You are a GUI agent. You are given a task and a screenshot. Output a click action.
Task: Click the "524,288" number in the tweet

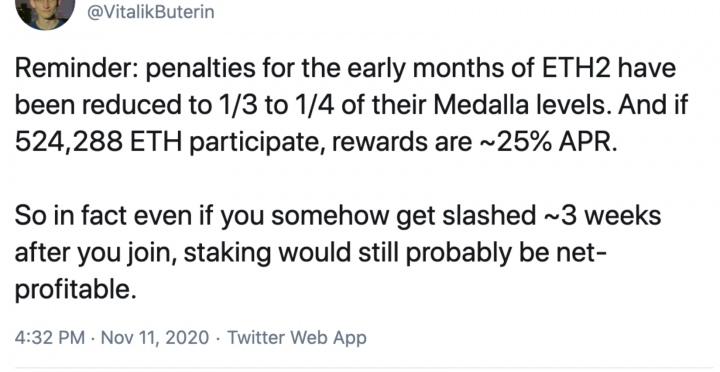click(68, 143)
